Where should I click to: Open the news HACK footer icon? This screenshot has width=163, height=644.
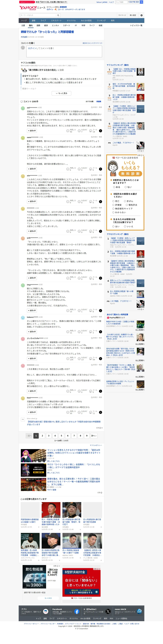(x=139, y=612)
